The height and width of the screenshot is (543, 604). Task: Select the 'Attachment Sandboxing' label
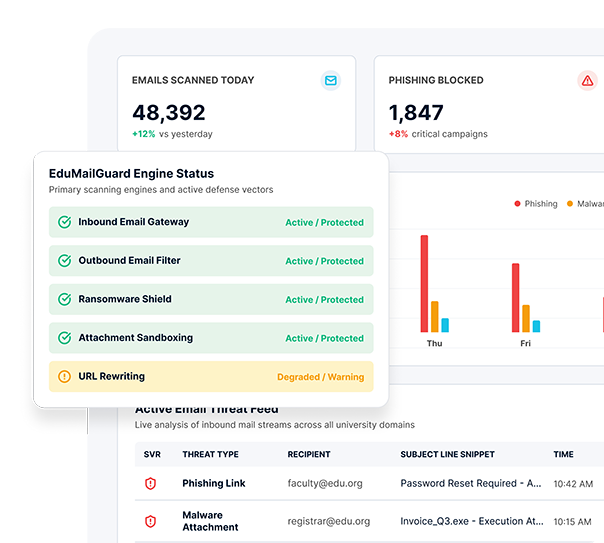[x=136, y=338]
